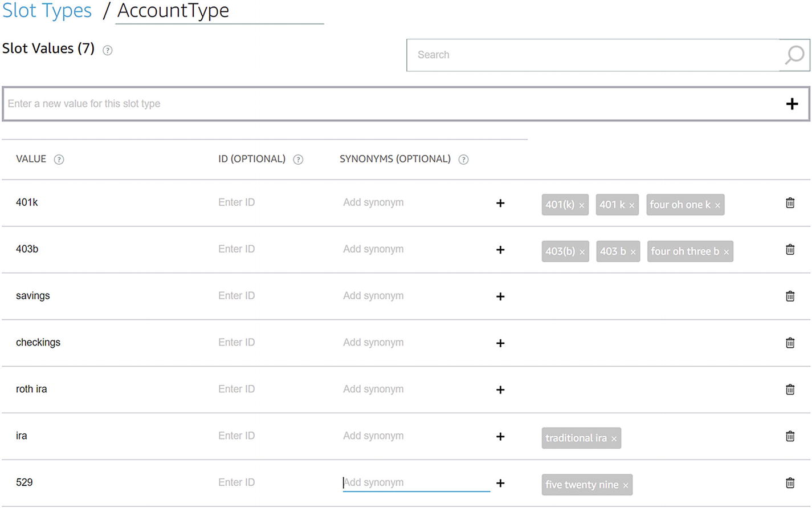This screenshot has width=812, height=508.
Task: Remove the 'traditional ira' synonym
Action: click(614, 439)
